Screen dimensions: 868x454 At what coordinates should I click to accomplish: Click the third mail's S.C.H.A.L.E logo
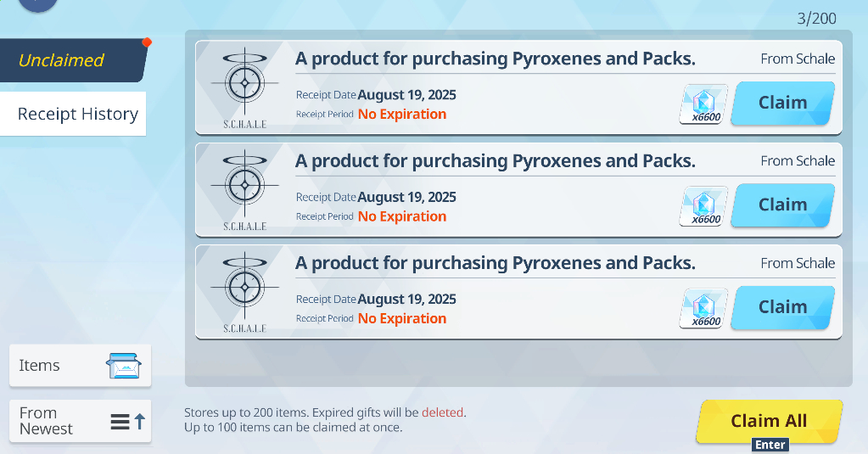244,291
